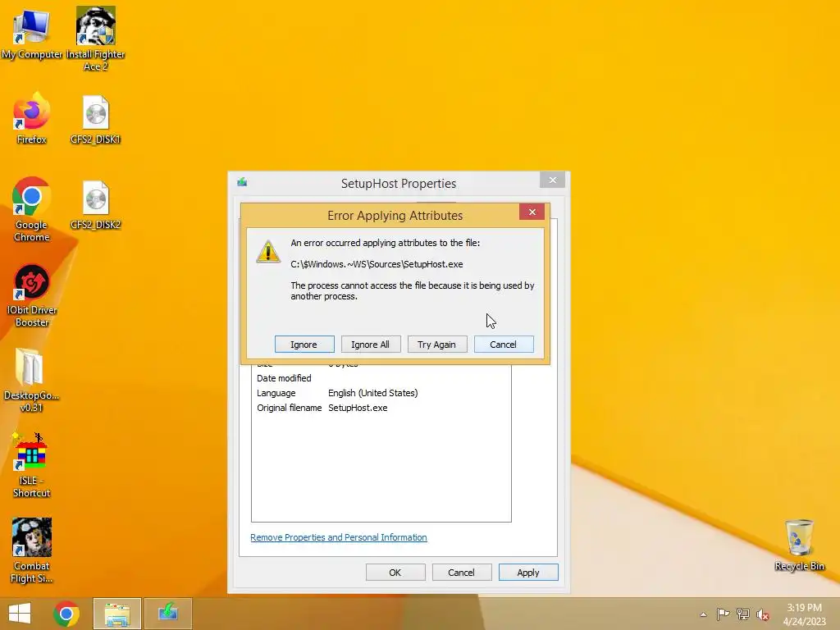Viewport: 840px width, 630px height.
Task: Open the Windows Start button
Action: (20, 614)
